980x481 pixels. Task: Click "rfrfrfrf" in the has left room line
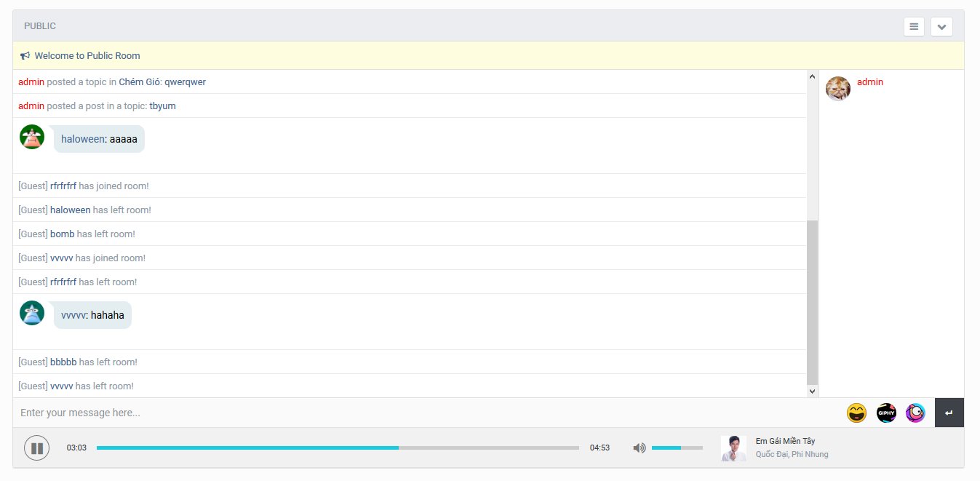click(x=63, y=282)
